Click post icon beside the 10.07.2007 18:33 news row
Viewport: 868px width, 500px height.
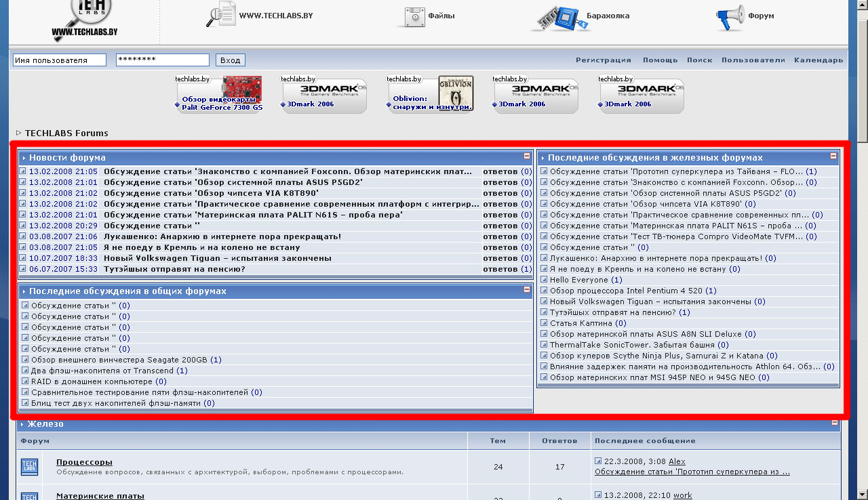pos(22,258)
